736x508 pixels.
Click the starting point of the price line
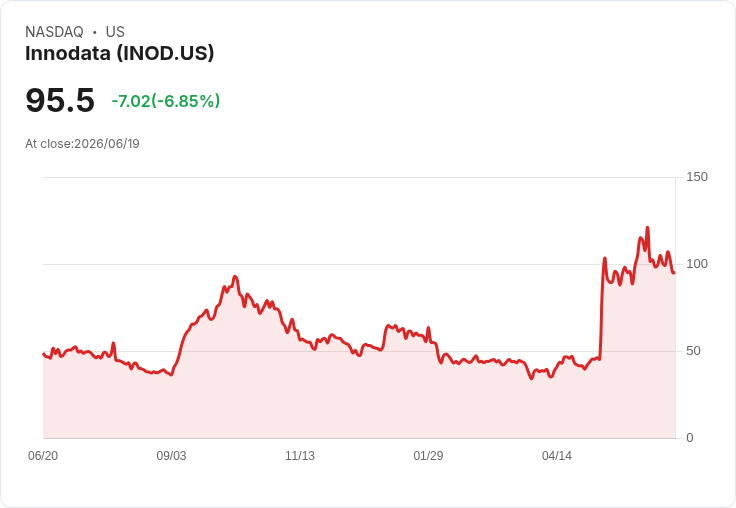(43, 354)
